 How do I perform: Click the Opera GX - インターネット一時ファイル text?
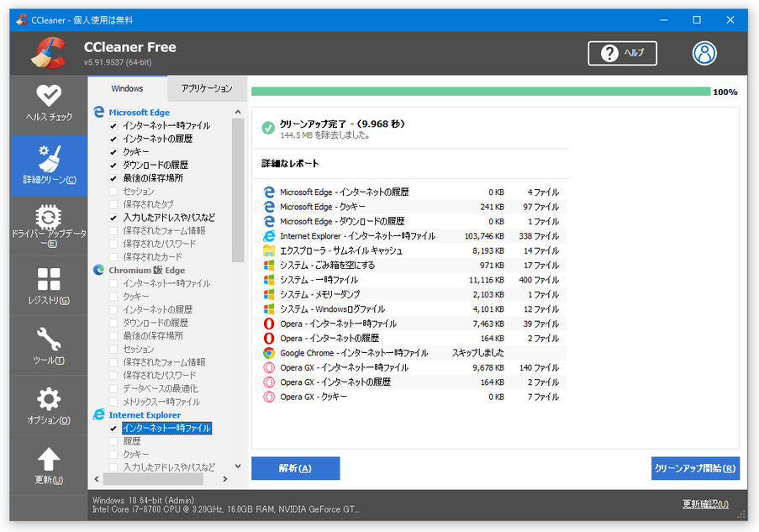(344, 368)
